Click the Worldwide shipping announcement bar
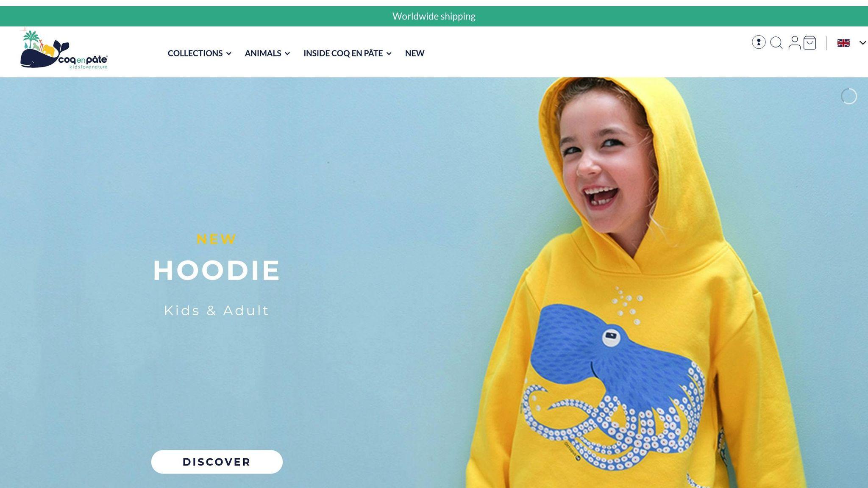868x488 pixels. click(x=434, y=16)
